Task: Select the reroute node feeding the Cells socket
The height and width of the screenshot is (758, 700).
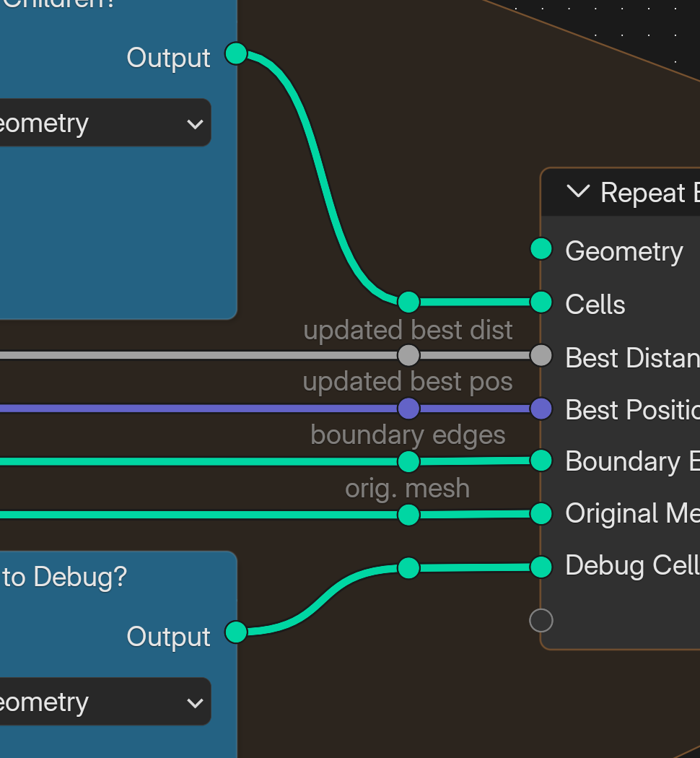Action: tap(408, 302)
